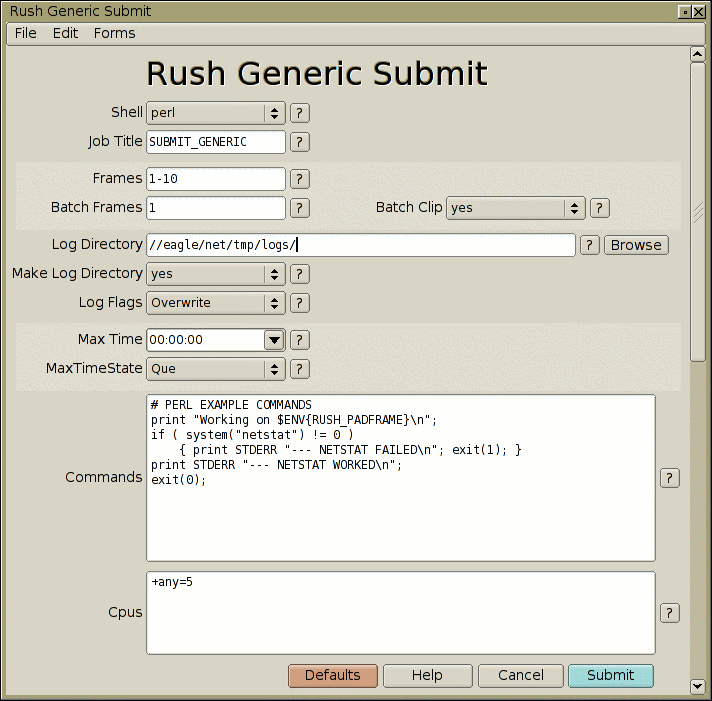The width and height of the screenshot is (712, 701).
Task: Open help for Make Log Directory
Action: [300, 274]
